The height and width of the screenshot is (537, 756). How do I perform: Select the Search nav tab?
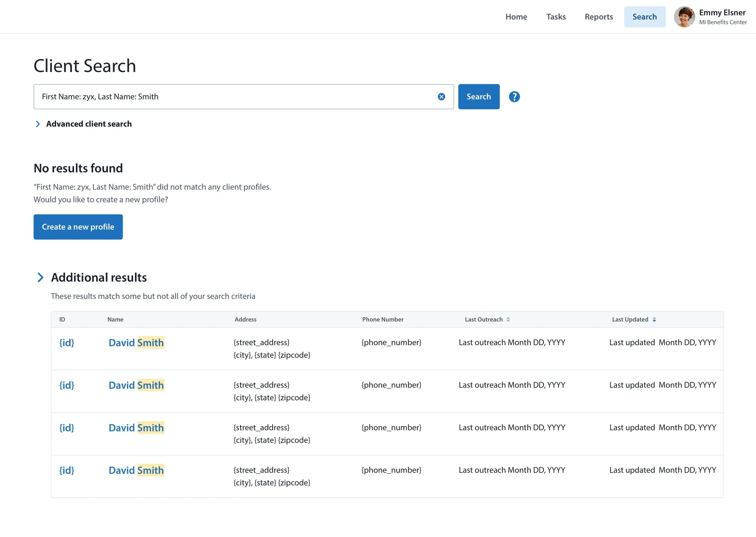tap(644, 17)
